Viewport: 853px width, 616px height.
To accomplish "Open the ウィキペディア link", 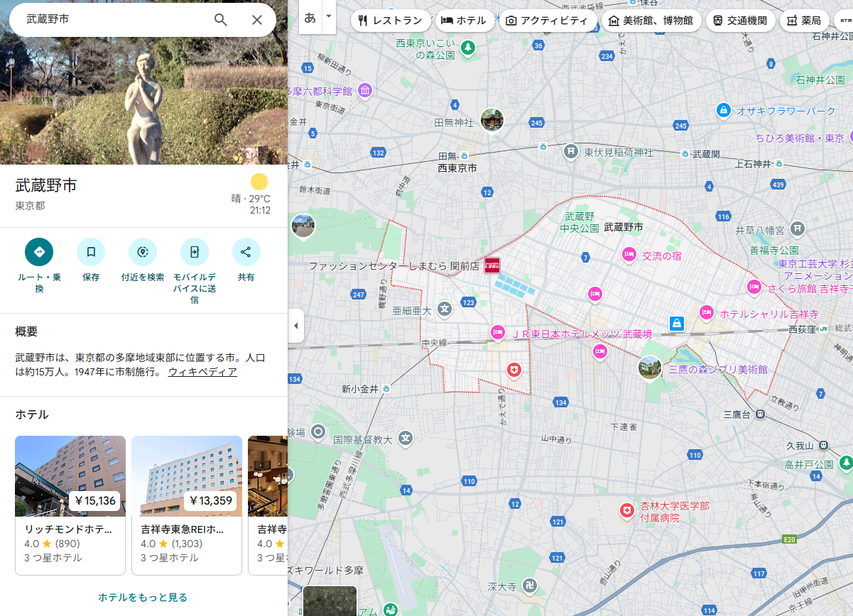I will [202, 372].
